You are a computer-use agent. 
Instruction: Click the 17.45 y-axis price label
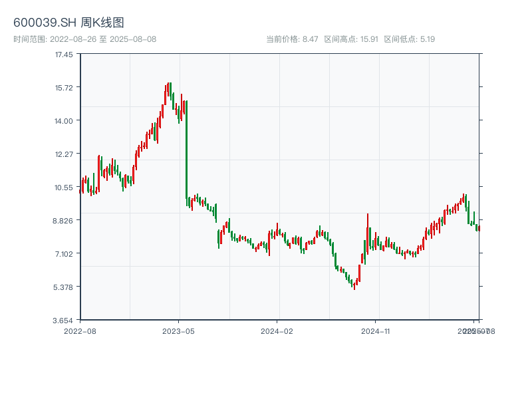click(x=64, y=55)
